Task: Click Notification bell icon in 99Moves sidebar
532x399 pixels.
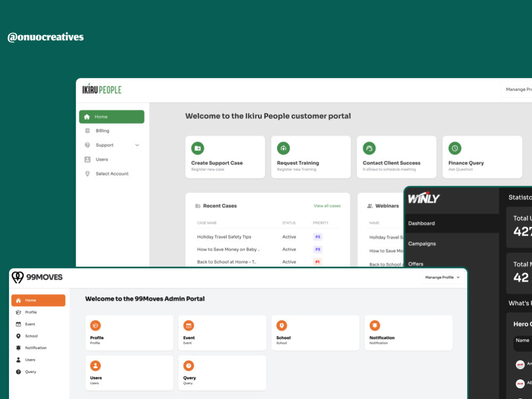Action: (18, 348)
